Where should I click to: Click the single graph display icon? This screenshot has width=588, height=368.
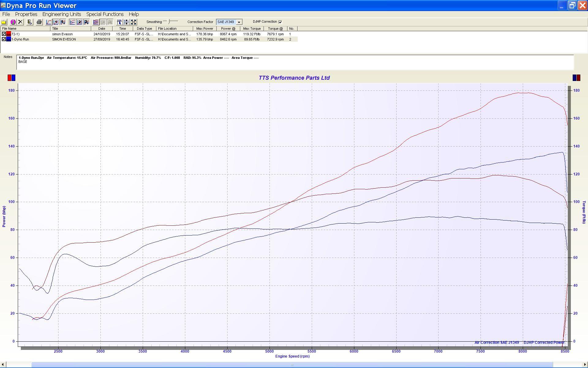tap(49, 22)
